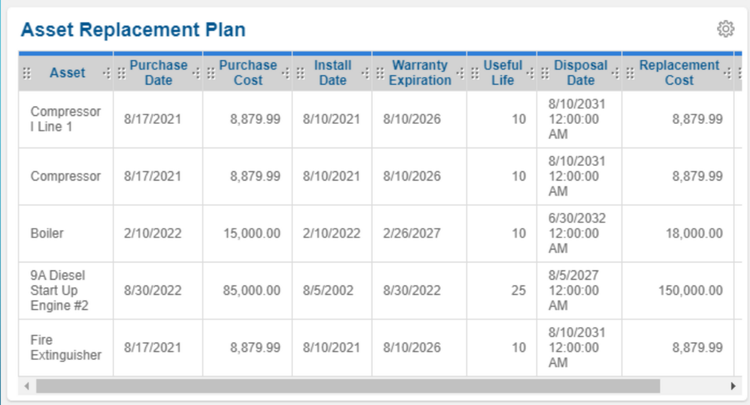
Task: Click the grip icon left of Replacement Cost header
Action: [x=630, y=73]
